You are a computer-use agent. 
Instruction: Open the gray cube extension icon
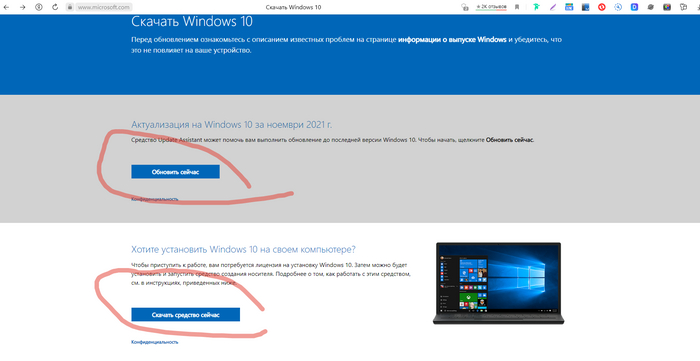650,7
